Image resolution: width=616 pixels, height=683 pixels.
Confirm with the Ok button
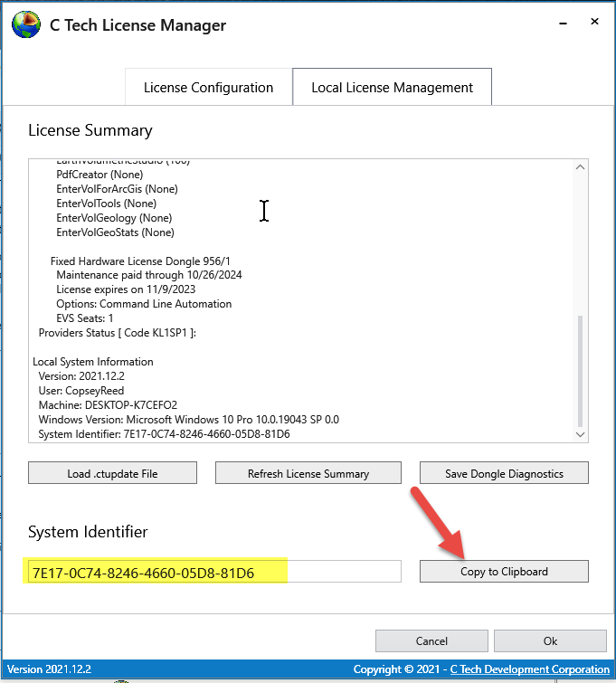click(550, 640)
